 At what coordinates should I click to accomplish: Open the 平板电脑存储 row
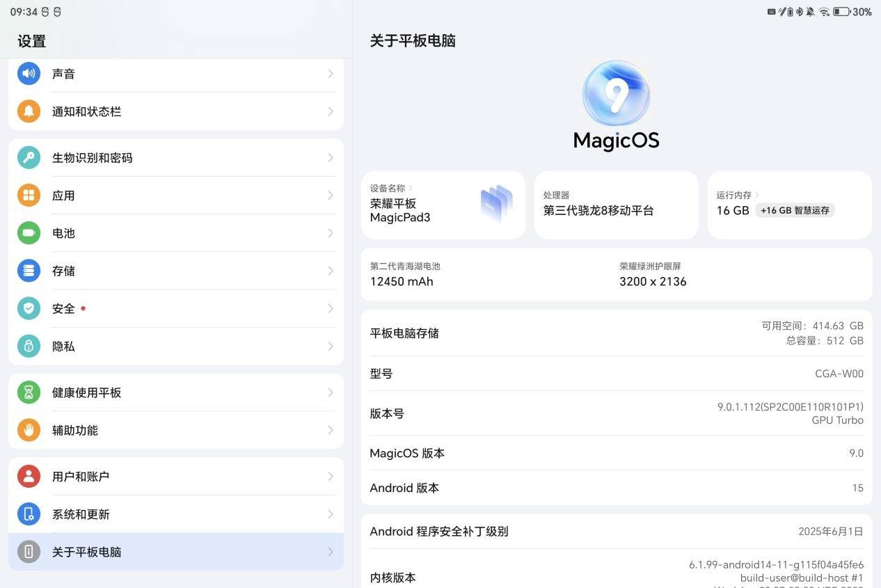tap(617, 333)
